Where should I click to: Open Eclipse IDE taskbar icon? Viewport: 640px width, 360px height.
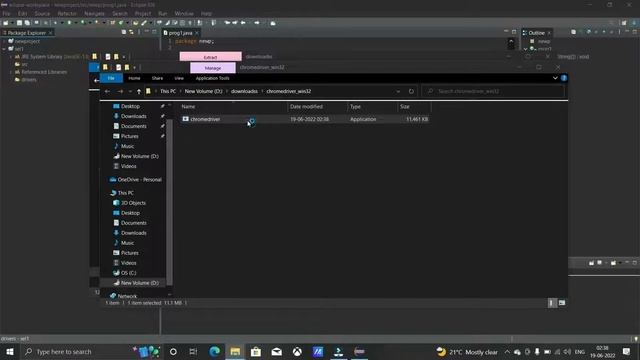(359, 351)
